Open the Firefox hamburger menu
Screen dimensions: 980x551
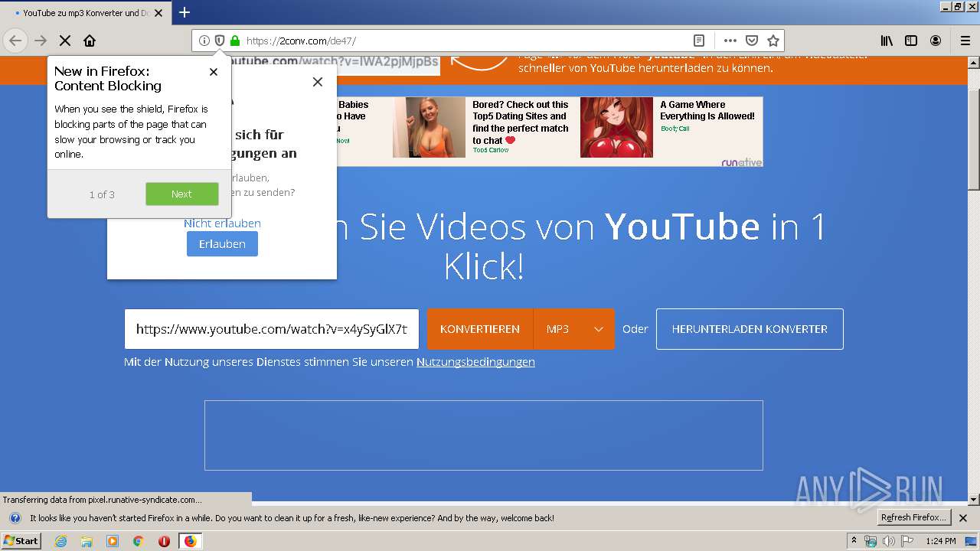(965, 41)
